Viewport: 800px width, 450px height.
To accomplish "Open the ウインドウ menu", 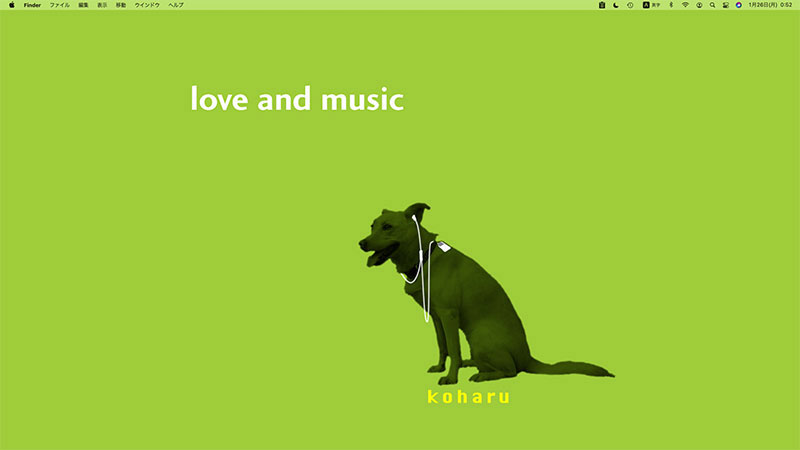I will (x=147, y=5).
